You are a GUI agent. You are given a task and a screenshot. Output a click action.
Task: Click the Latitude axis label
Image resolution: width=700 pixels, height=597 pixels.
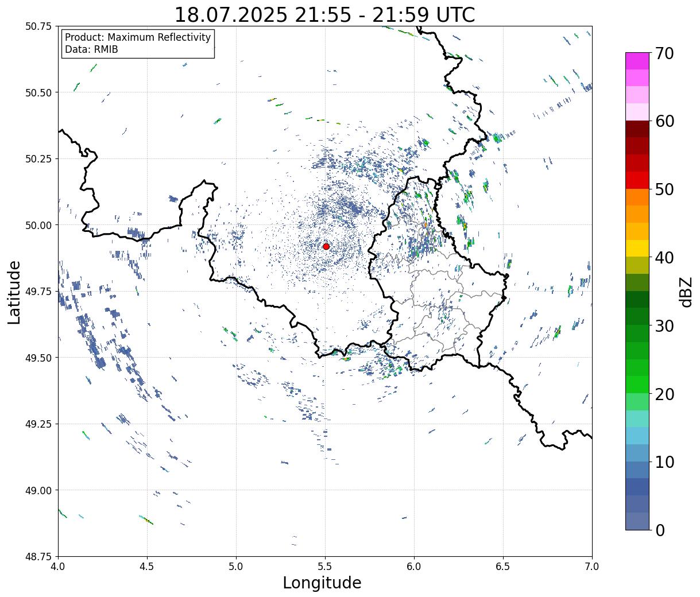pos(14,292)
